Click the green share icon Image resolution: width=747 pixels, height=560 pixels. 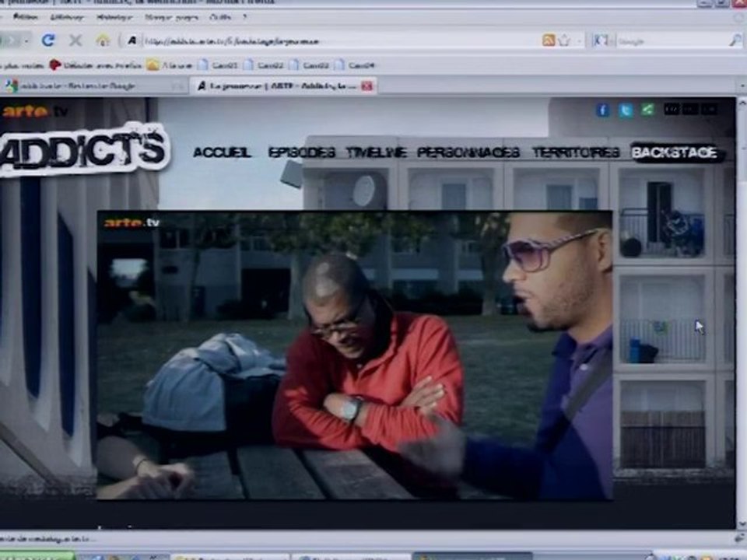coord(647,110)
